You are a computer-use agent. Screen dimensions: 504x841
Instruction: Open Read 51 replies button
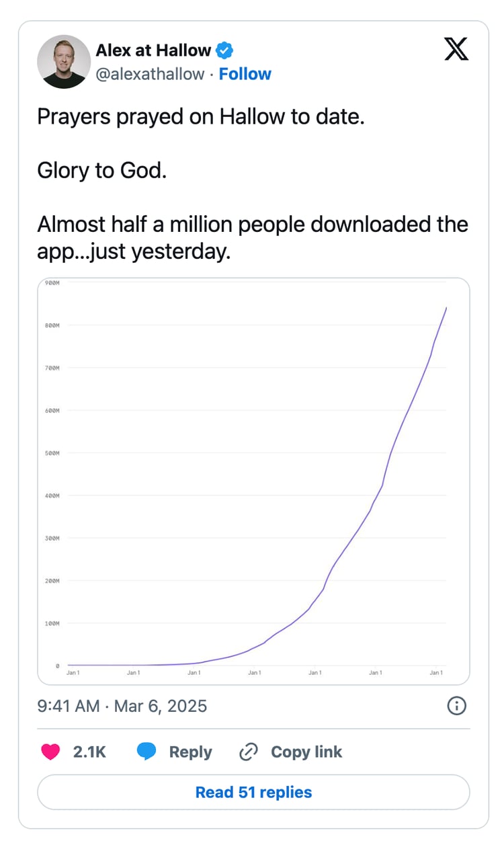tap(253, 792)
